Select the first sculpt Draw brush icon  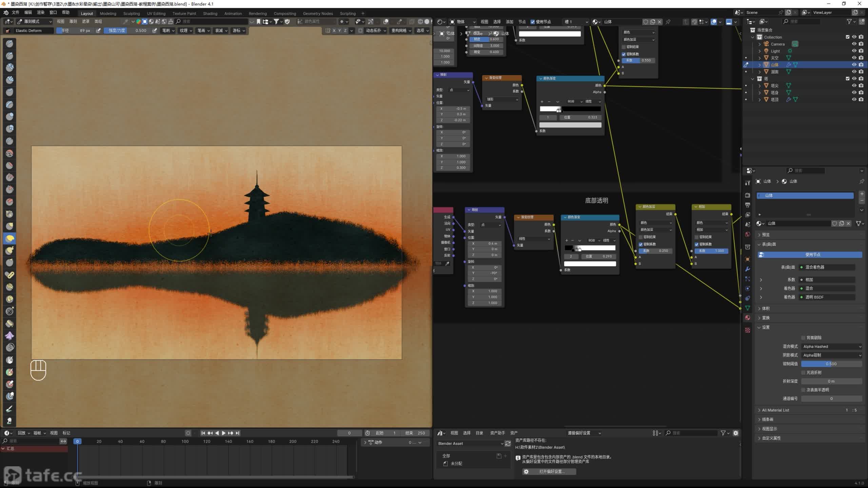click(x=9, y=44)
